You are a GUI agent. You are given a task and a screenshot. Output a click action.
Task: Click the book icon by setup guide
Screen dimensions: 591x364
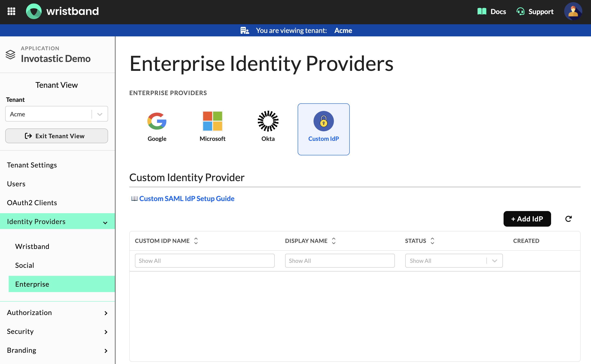pos(134,198)
